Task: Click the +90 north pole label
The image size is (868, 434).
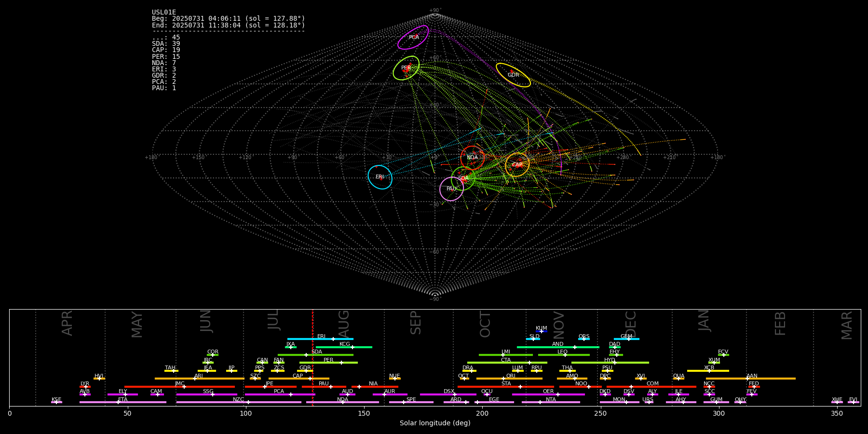Action: tap(434, 11)
